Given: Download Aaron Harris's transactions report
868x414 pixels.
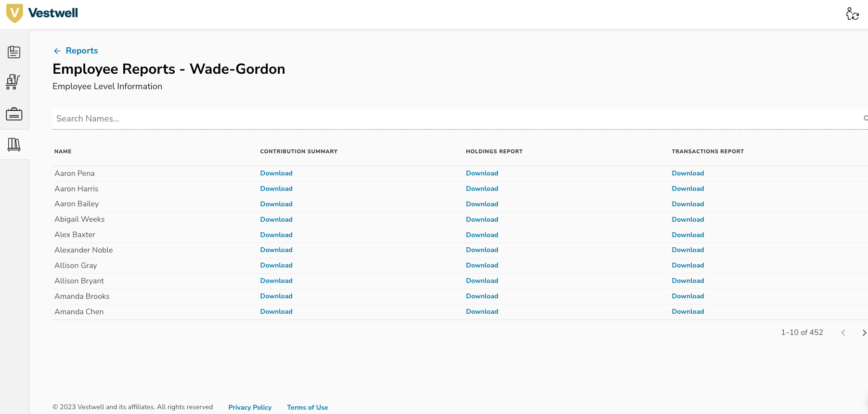Looking at the screenshot, I should (x=688, y=189).
